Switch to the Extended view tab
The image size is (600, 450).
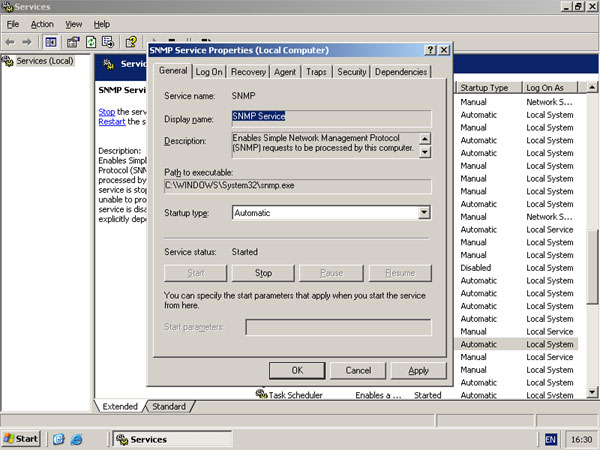point(120,406)
